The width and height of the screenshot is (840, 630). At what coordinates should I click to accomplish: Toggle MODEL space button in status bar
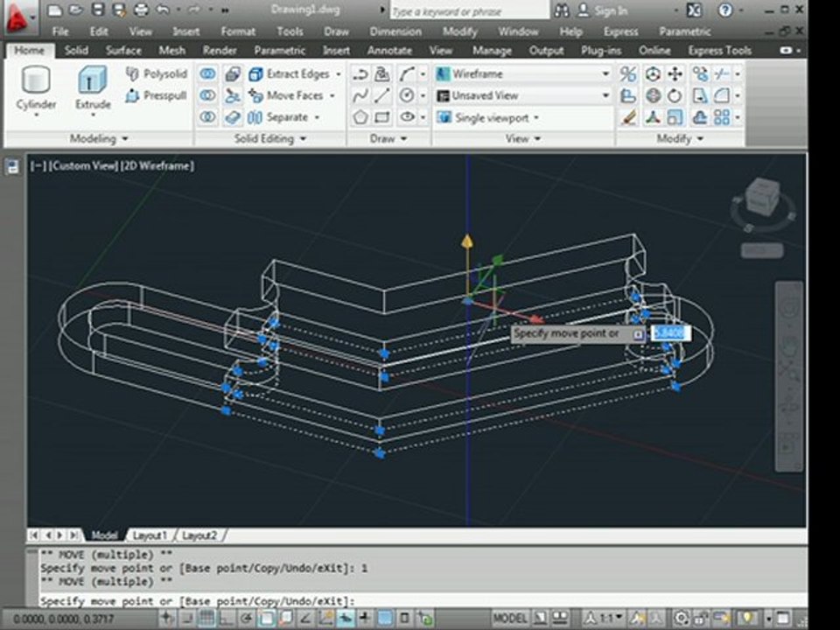[510, 619]
